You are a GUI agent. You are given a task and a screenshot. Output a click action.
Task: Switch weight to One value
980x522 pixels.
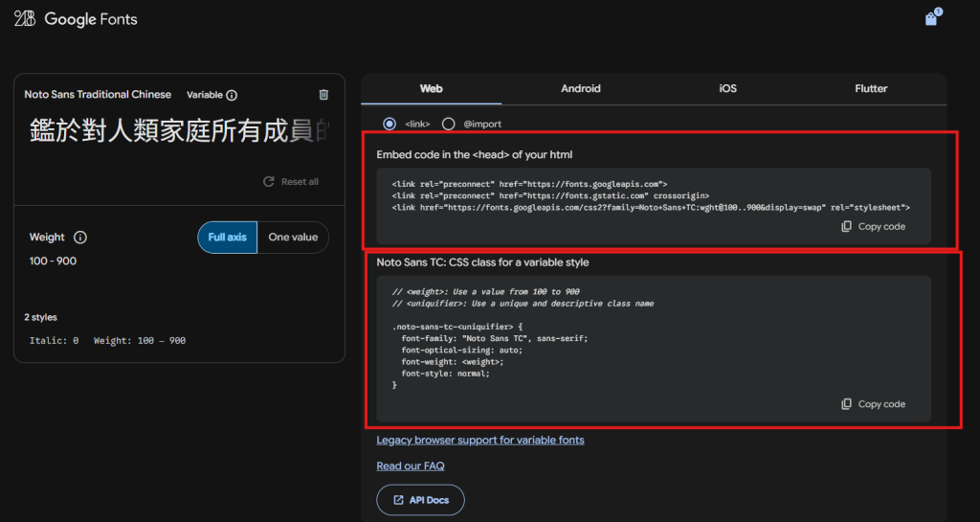[293, 238]
